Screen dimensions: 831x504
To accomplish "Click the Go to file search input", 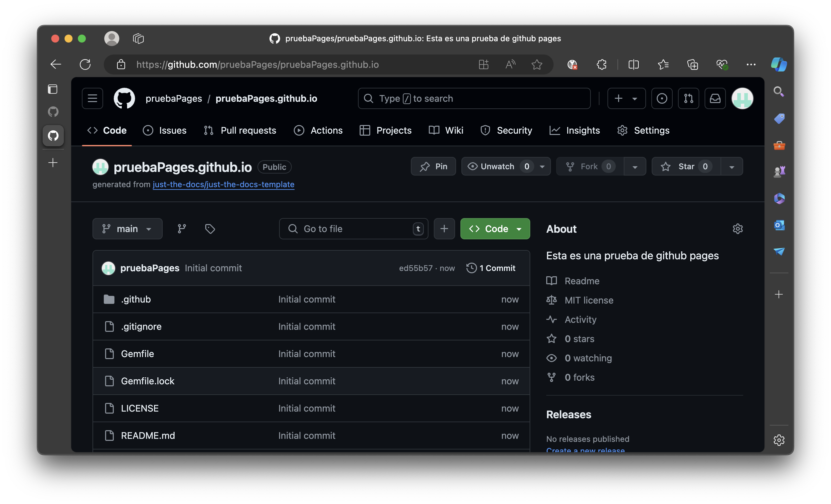I will coord(354,228).
